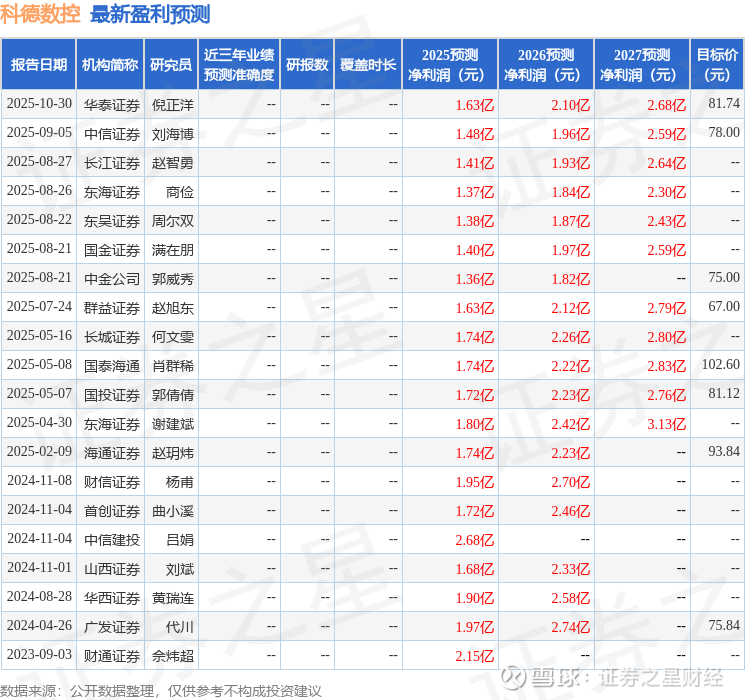Click the 数据来源 footnote text
The height and width of the screenshot is (700, 745).
click(x=161, y=690)
